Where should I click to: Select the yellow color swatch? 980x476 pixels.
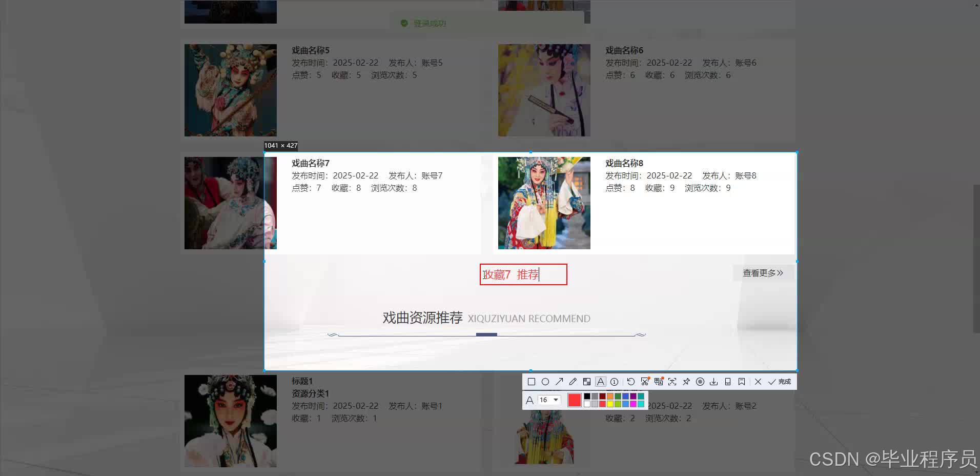click(x=610, y=404)
